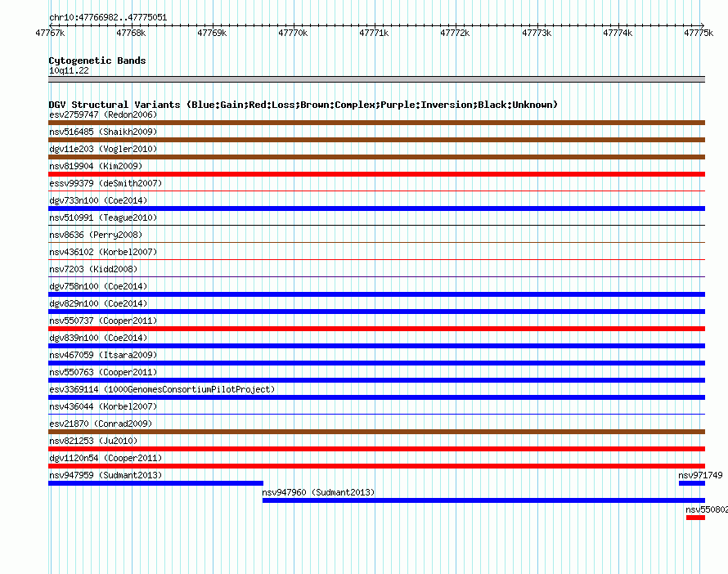Select the small red bar under nsv550802
Viewport: 728px width, 574px height.
695,518
